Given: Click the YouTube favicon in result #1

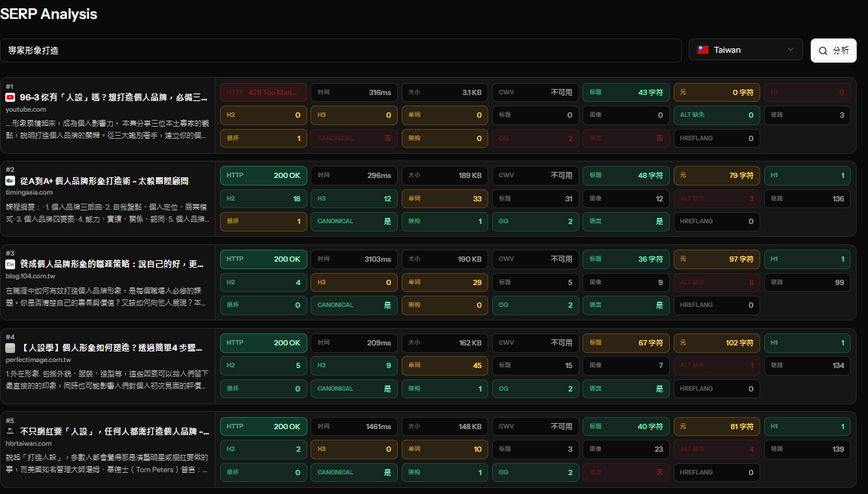Looking at the screenshot, I should [10, 97].
